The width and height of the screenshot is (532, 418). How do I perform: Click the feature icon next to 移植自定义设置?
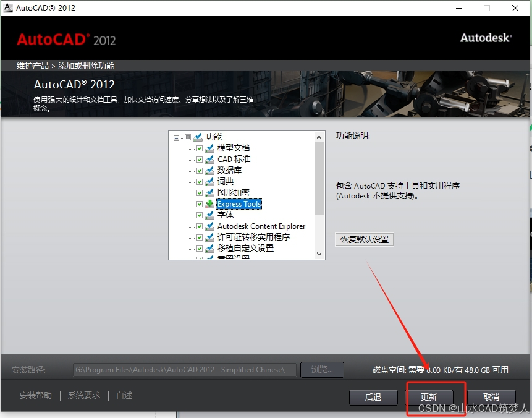(209, 248)
